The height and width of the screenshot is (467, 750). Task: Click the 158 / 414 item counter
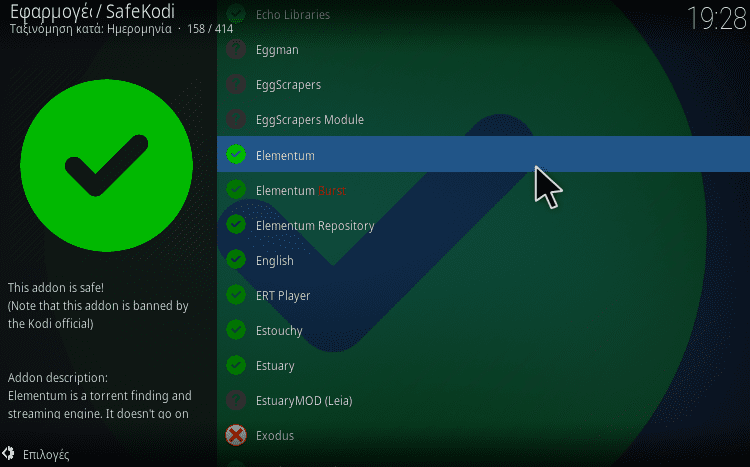pos(210,29)
